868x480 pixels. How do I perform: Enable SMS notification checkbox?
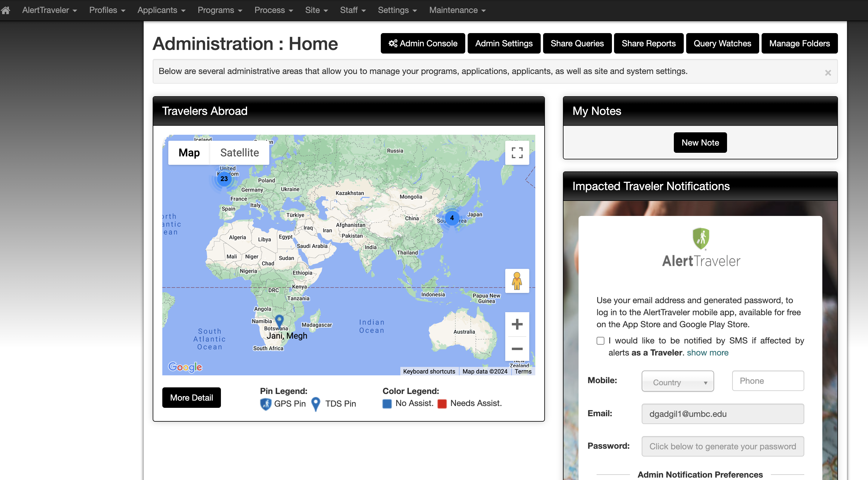pos(601,340)
